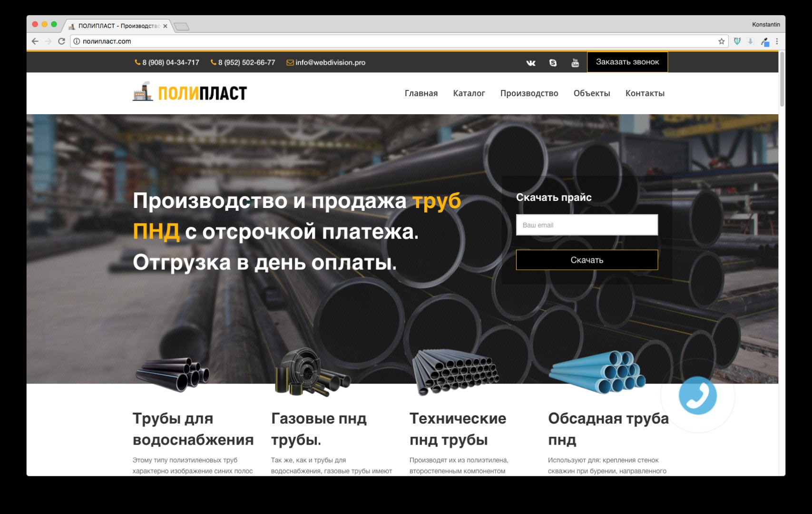Close the ПОЛИПЛАСТ browser tab

[165, 26]
